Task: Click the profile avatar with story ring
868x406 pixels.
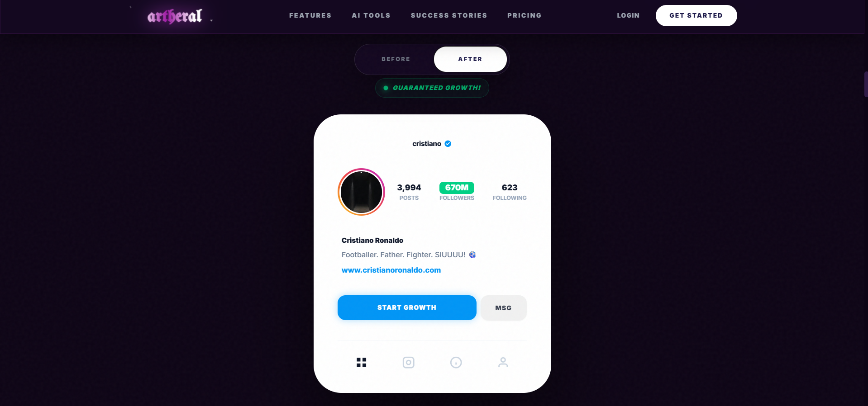Action: (x=361, y=192)
